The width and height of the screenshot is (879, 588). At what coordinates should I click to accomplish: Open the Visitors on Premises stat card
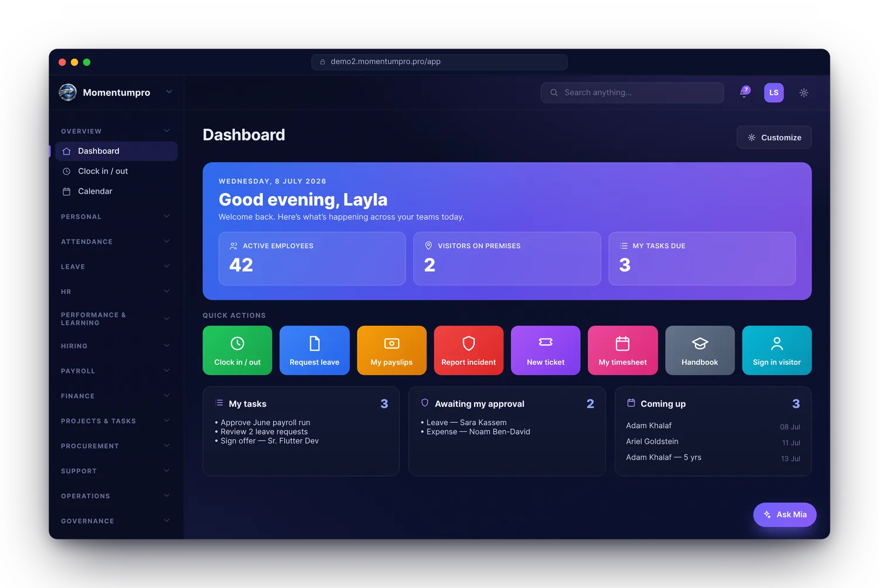pyautogui.click(x=507, y=259)
